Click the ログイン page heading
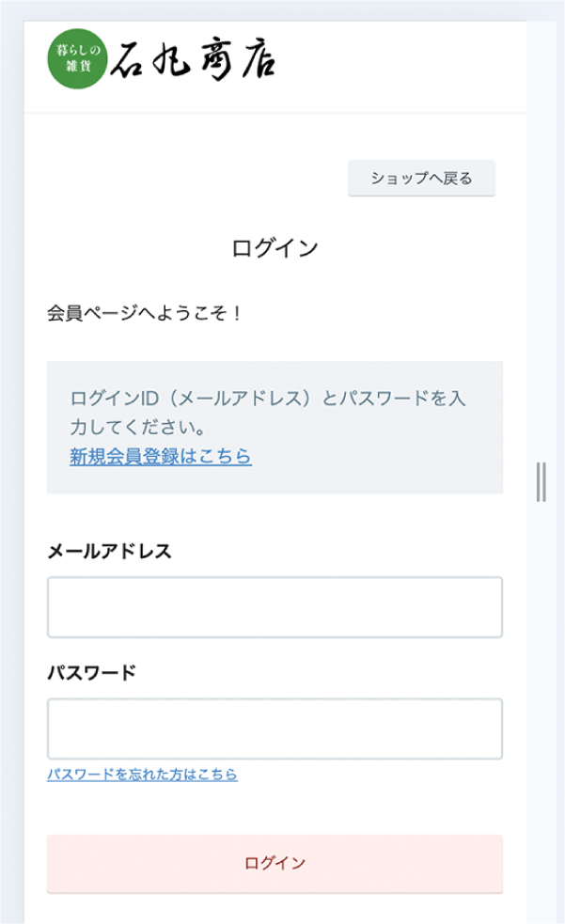Screen dimensions: 565x924 (x=275, y=248)
